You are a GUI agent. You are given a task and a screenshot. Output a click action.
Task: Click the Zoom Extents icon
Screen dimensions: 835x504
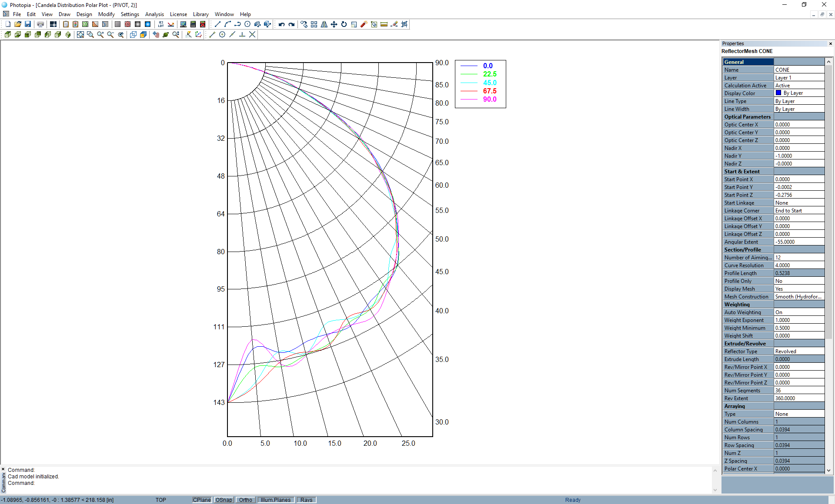80,34
